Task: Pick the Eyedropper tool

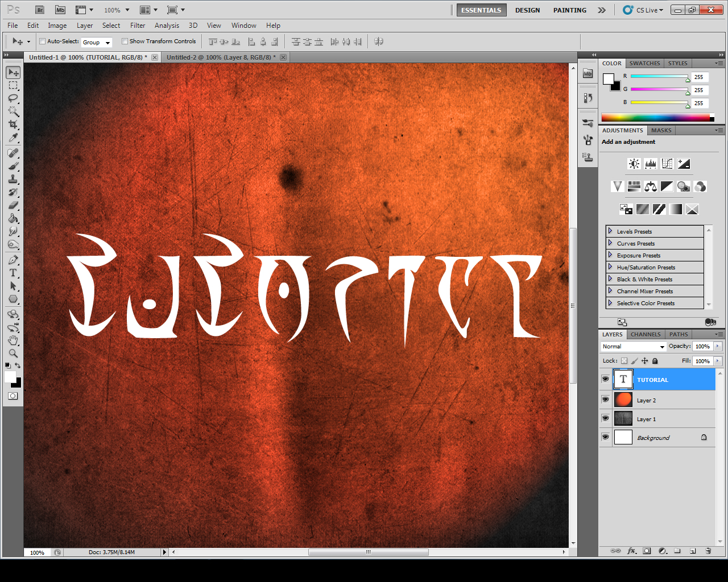Action: pos(13,138)
